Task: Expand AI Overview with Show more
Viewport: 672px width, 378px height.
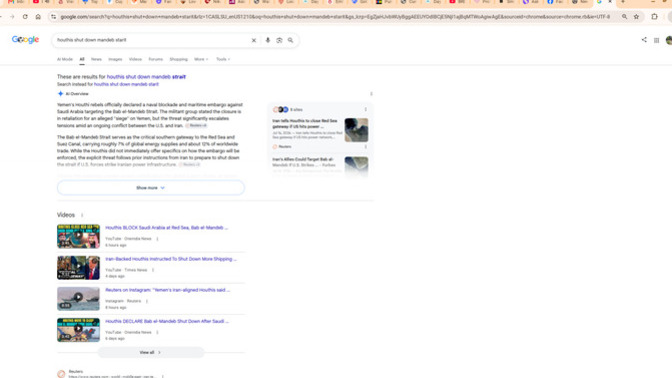Action: pyautogui.click(x=151, y=188)
